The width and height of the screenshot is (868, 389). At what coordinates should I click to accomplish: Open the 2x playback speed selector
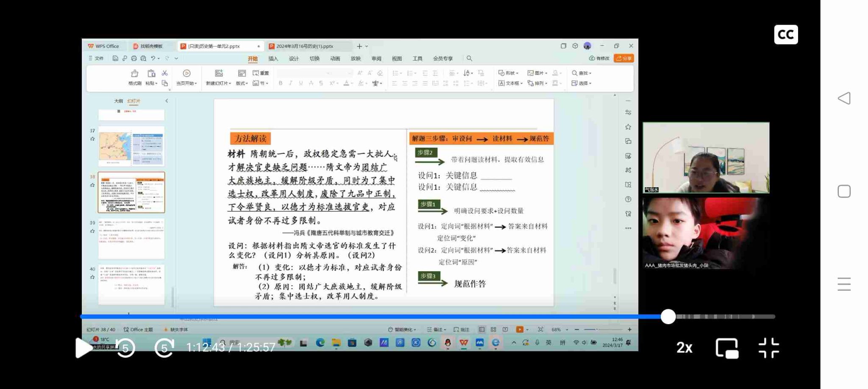click(684, 348)
